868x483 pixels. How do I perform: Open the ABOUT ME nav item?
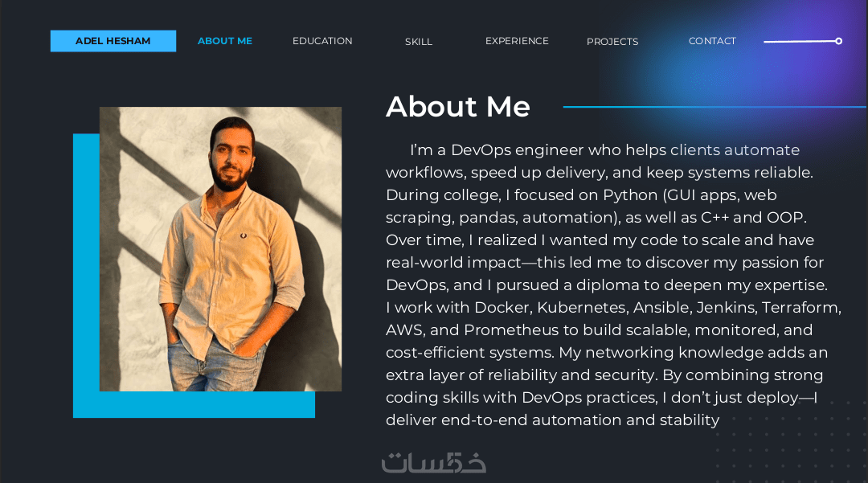pos(225,41)
